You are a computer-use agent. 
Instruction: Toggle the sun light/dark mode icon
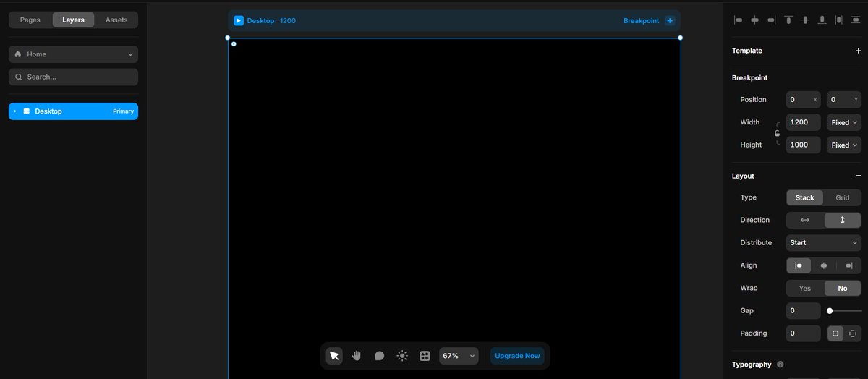tap(402, 356)
